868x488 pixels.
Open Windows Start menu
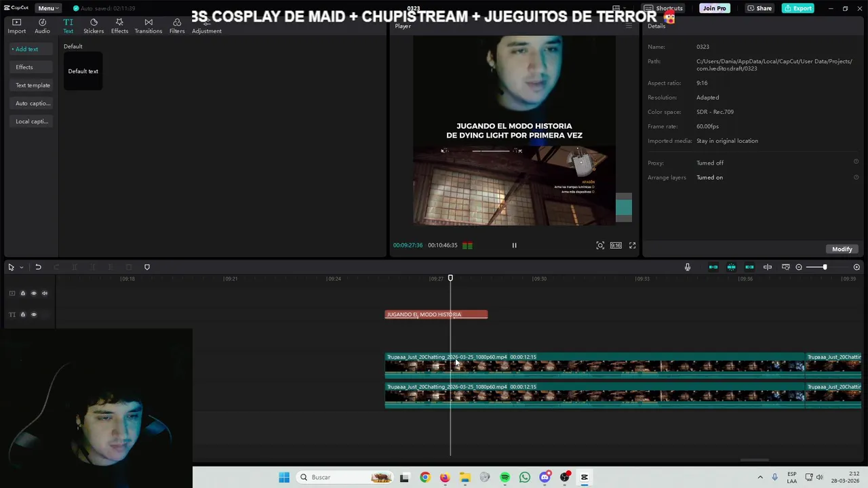coord(284,477)
